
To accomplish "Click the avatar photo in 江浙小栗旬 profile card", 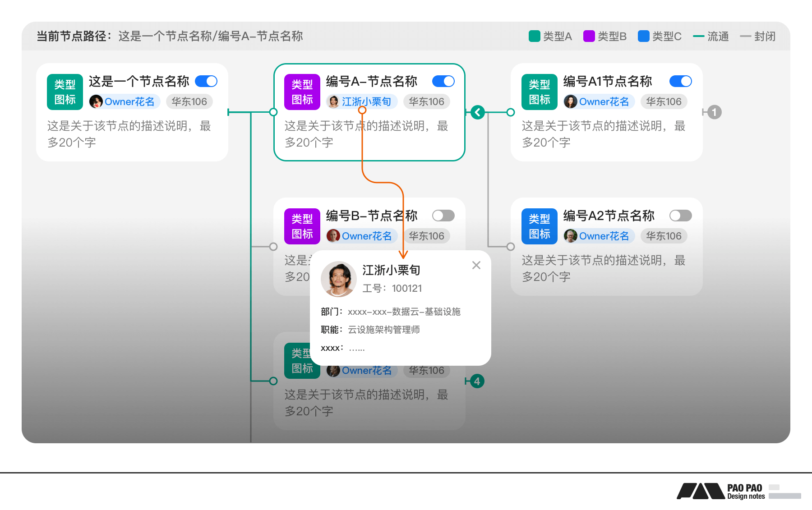I will [338, 279].
